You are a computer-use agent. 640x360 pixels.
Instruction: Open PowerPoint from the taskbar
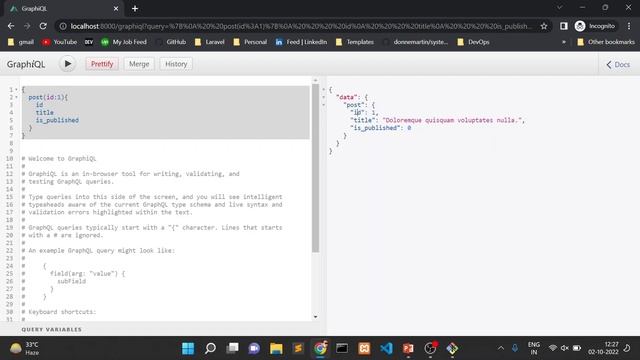[x=408, y=348]
